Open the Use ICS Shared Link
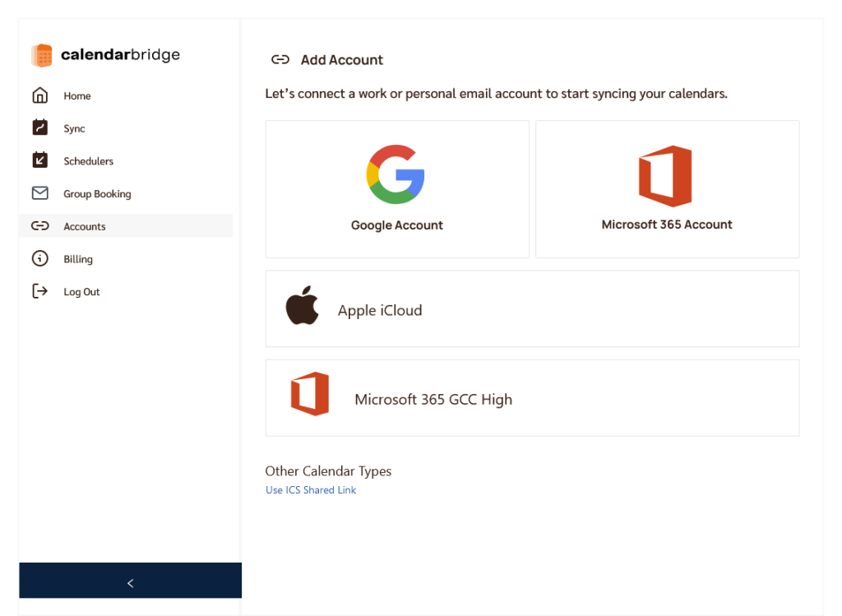 (311, 490)
